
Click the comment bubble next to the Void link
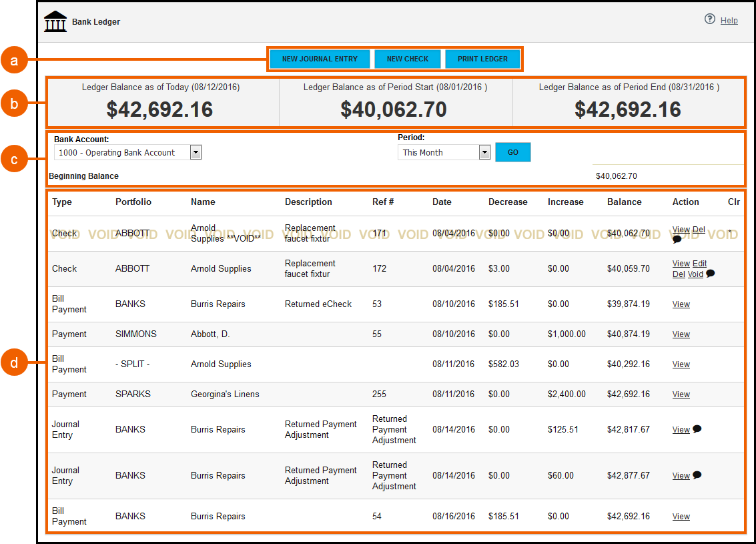point(711,273)
